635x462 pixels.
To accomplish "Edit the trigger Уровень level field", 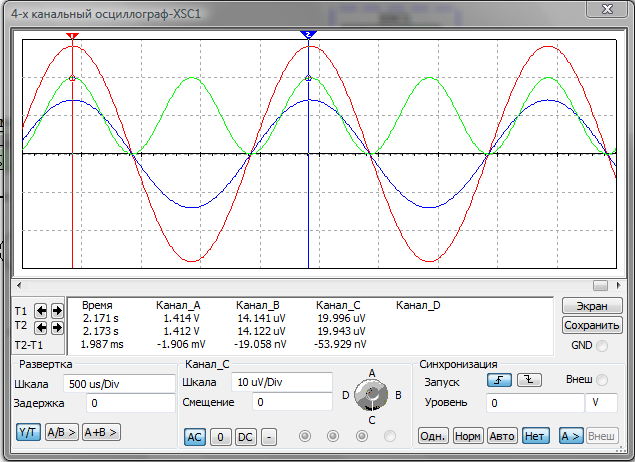I will 535,403.
